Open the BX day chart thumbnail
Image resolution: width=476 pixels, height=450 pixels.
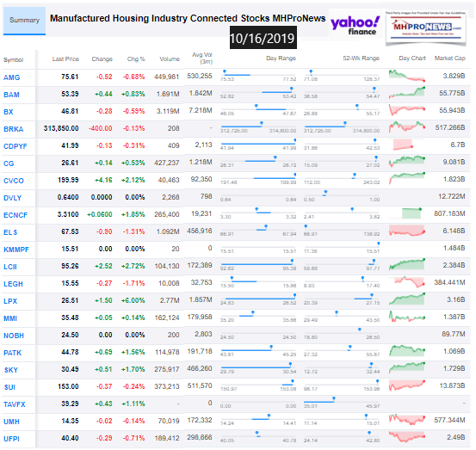(x=407, y=110)
